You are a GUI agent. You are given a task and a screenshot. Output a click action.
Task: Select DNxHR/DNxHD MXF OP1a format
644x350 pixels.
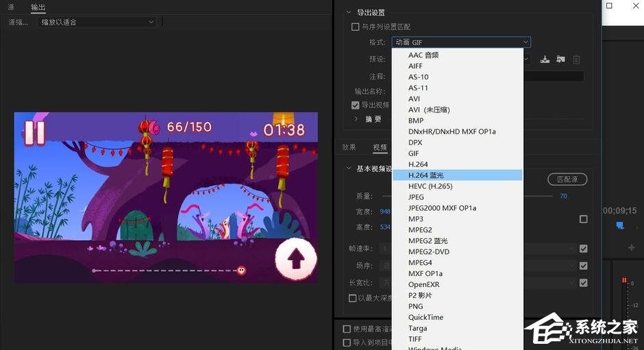pos(458,132)
